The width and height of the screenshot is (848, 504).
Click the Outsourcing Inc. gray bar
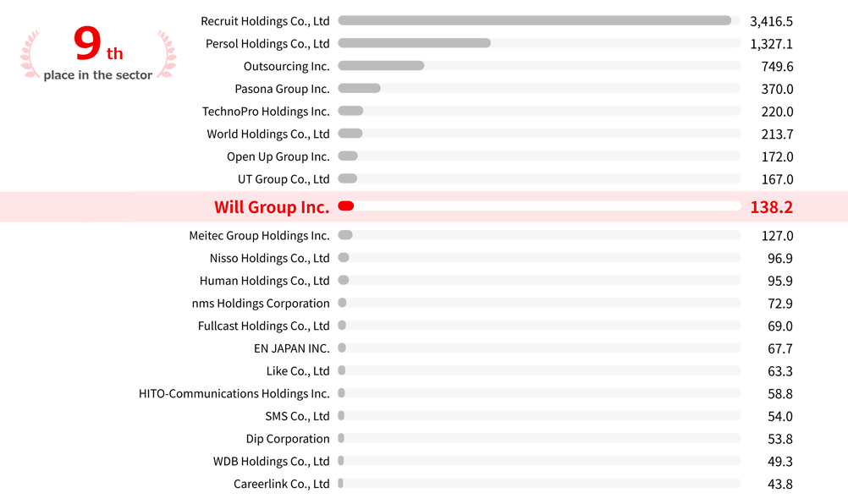coord(382,66)
